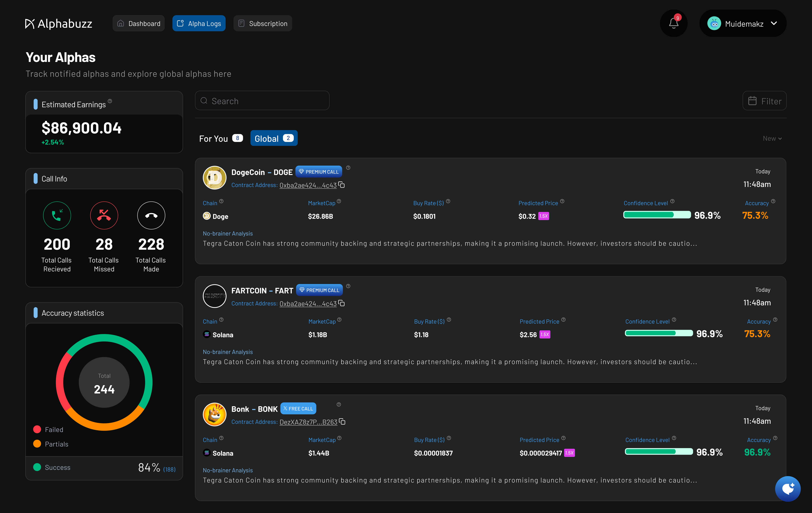The width and height of the screenshot is (812, 513).
Task: Click the Success legend green dot
Action: 37,467
